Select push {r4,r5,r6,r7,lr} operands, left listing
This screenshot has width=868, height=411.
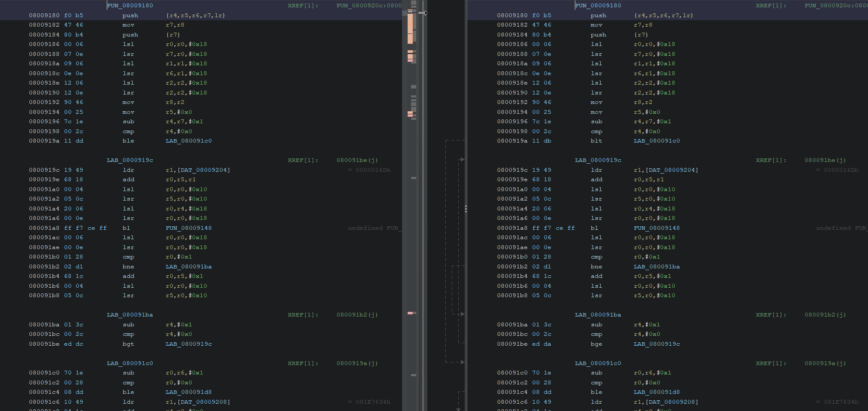[196, 15]
